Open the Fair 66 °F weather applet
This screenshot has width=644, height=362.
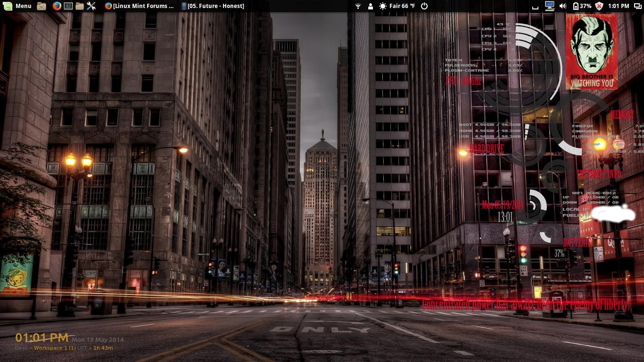(x=397, y=6)
